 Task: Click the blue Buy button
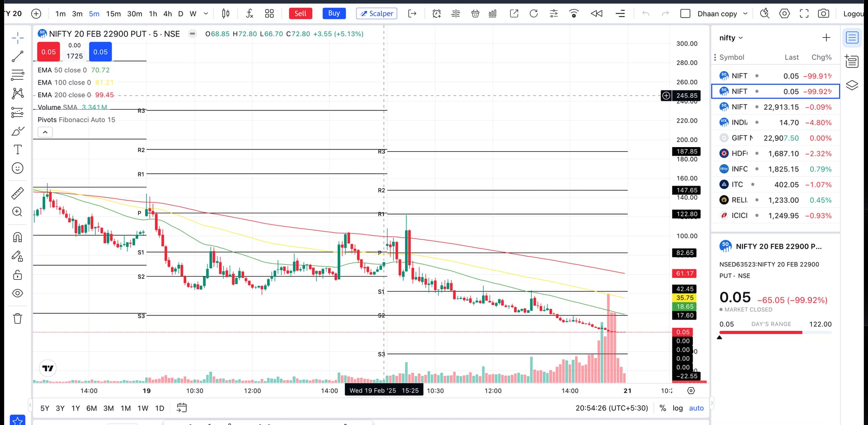334,14
